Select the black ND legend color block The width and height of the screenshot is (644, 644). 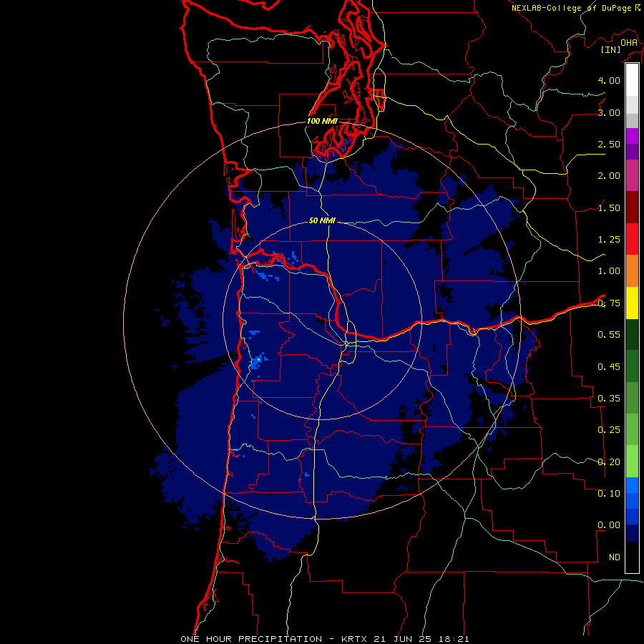[x=632, y=557]
